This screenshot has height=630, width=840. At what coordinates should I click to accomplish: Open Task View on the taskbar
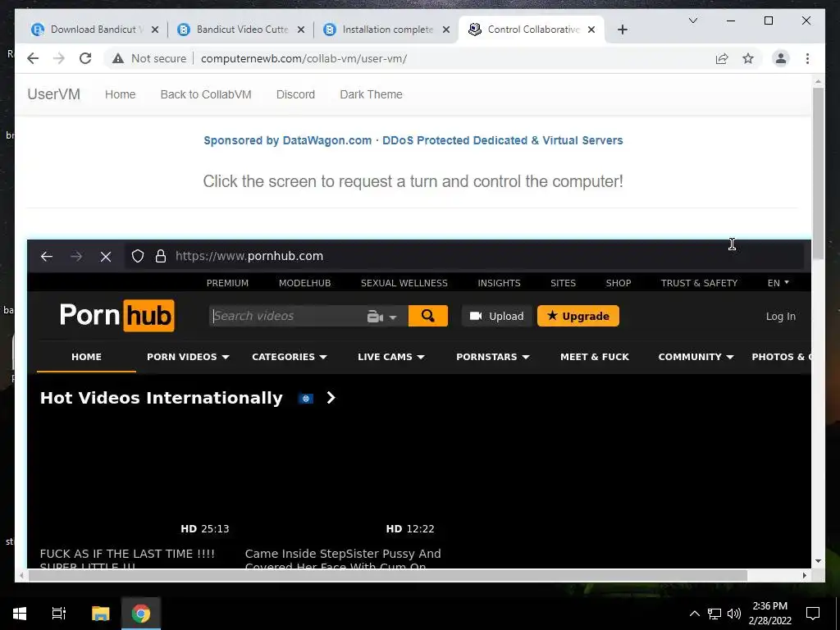point(58,613)
